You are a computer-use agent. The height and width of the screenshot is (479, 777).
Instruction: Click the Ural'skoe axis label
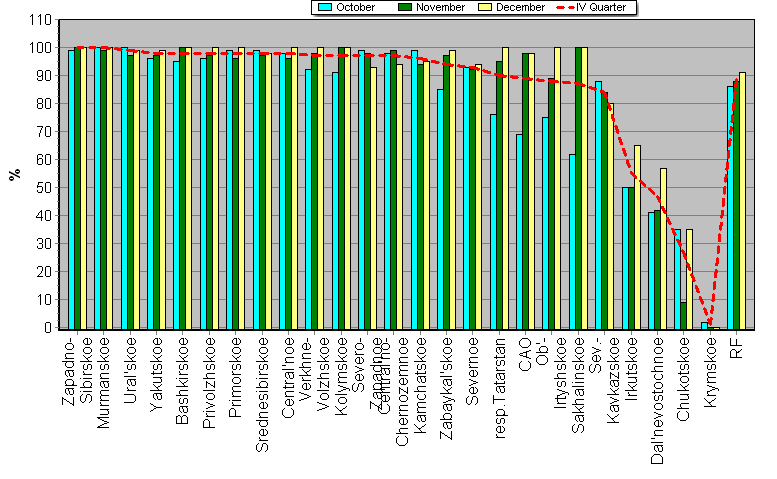pos(130,370)
